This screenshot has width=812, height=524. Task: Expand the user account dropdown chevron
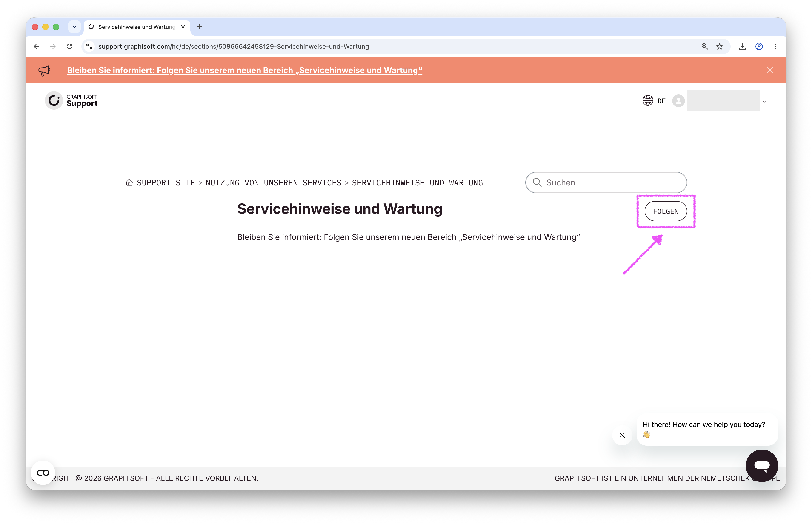click(764, 101)
